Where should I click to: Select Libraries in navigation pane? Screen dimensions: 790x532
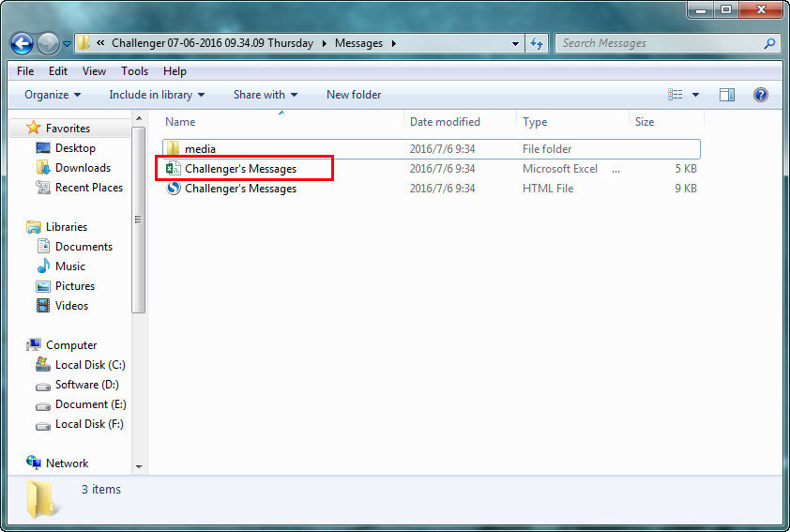pyautogui.click(x=67, y=227)
